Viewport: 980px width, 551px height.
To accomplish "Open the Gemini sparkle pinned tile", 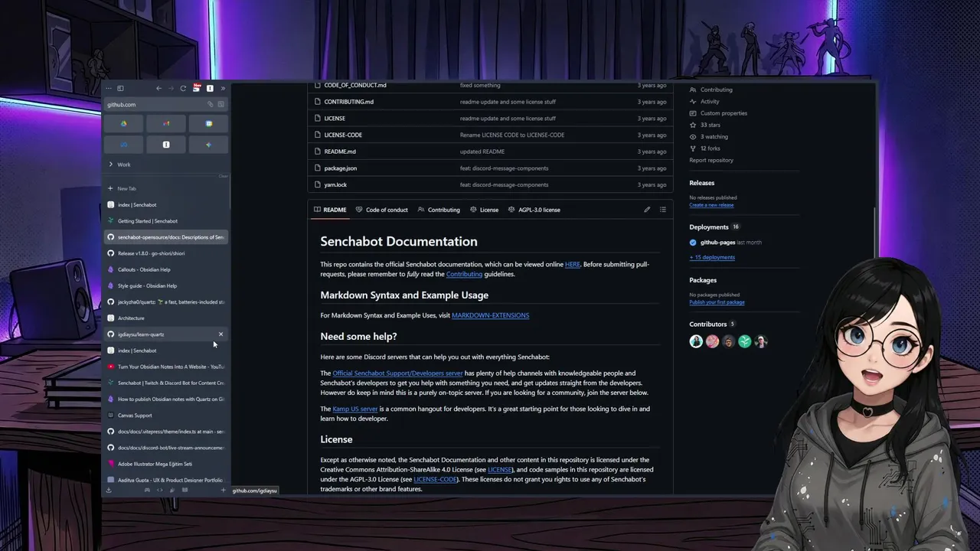I will point(209,145).
